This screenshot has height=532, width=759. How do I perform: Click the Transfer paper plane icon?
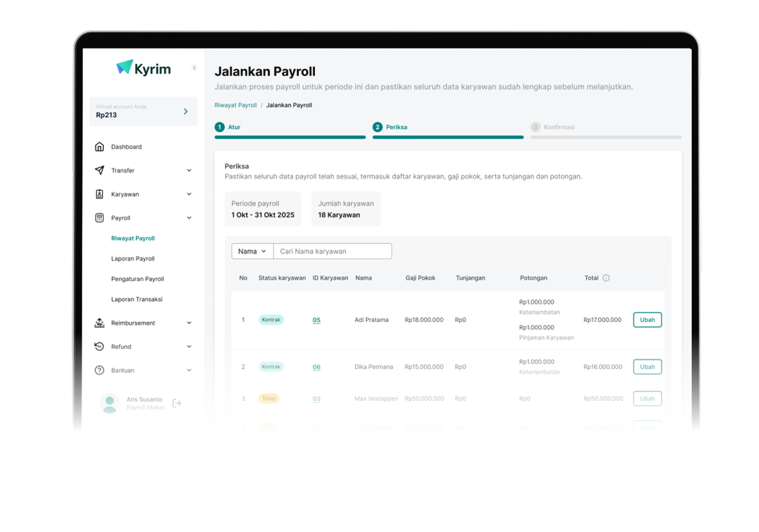coord(99,170)
